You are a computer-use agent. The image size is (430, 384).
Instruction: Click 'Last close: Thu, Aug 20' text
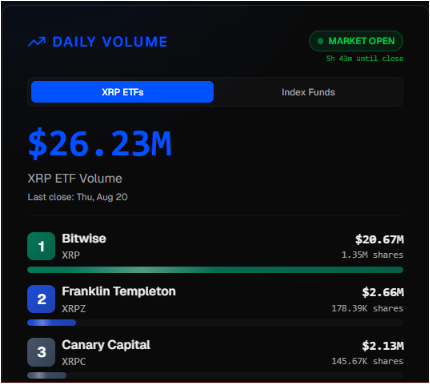click(x=78, y=197)
